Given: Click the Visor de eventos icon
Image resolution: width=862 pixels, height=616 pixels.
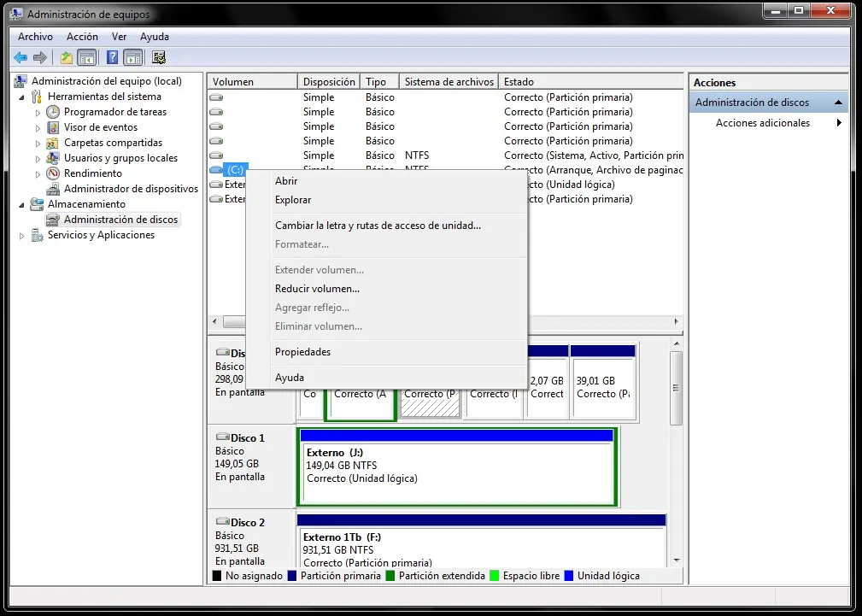Looking at the screenshot, I should tap(53, 127).
